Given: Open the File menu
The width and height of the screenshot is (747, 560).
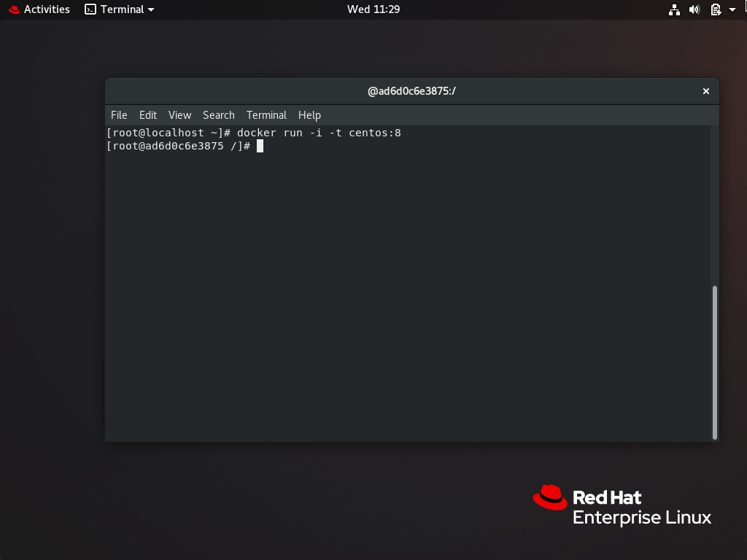Looking at the screenshot, I should coord(119,115).
